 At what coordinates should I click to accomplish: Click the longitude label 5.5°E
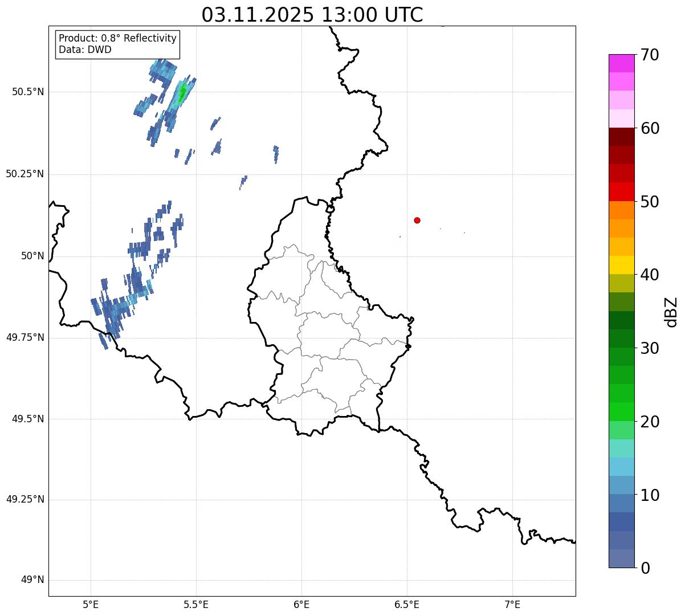[x=196, y=604]
